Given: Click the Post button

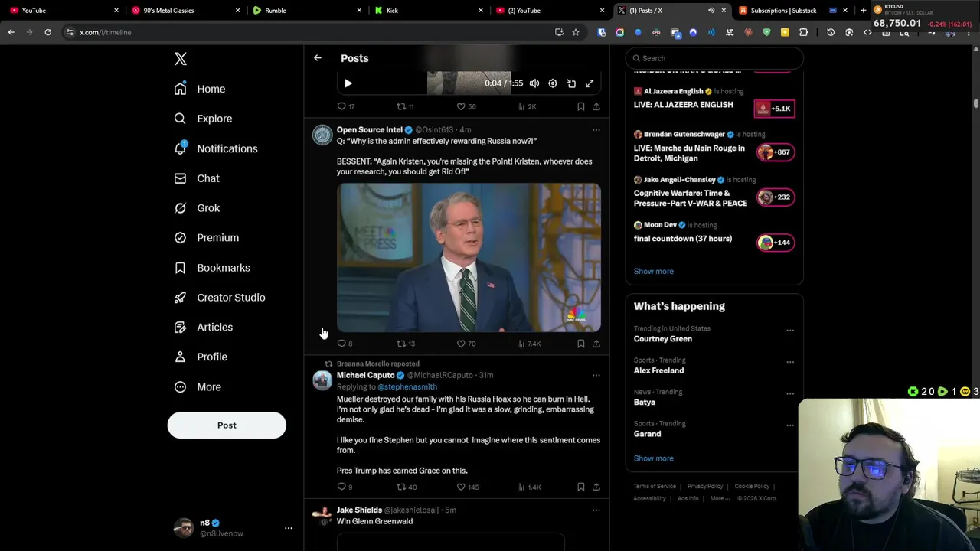Looking at the screenshot, I should click(x=227, y=425).
